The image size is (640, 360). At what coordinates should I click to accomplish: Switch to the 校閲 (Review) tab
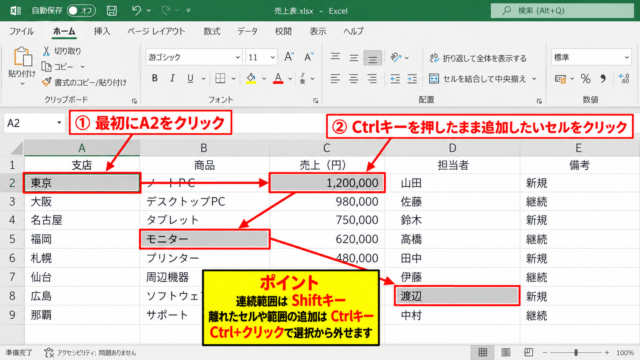click(x=283, y=31)
